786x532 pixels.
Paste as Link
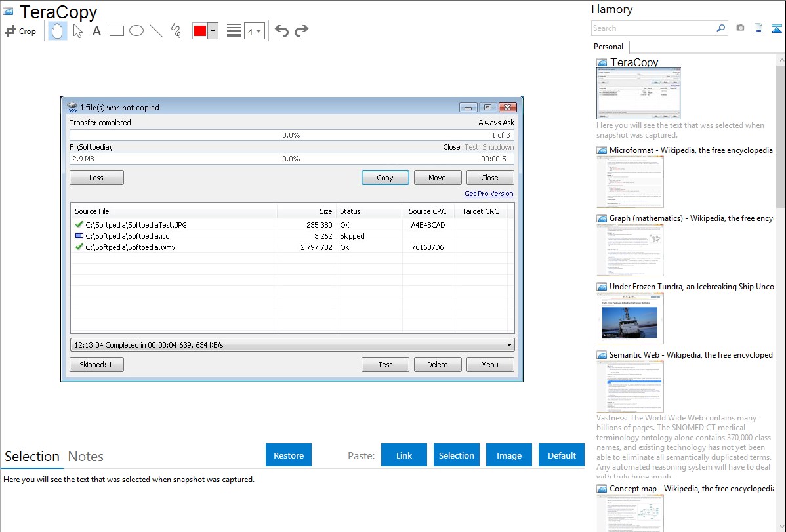pos(404,455)
